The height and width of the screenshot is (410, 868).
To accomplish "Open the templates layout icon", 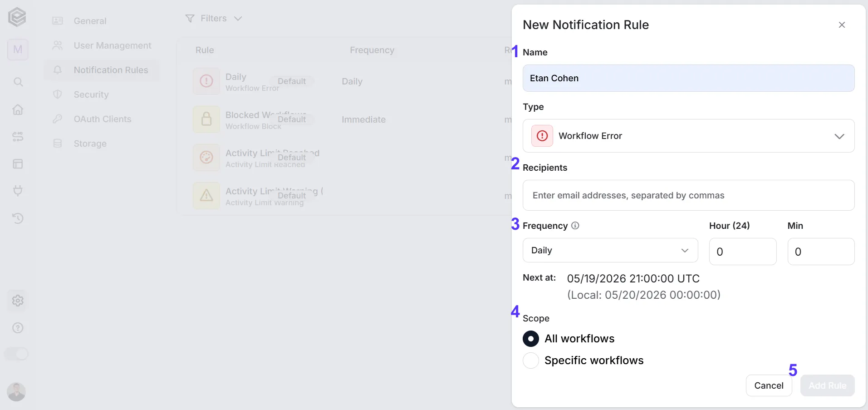I will pos(18,164).
